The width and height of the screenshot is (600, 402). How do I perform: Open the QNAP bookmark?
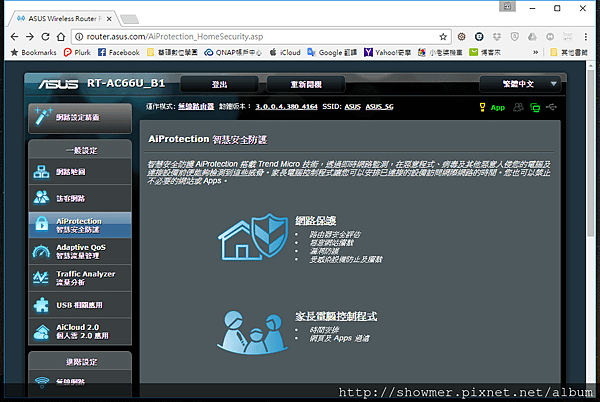click(x=233, y=52)
